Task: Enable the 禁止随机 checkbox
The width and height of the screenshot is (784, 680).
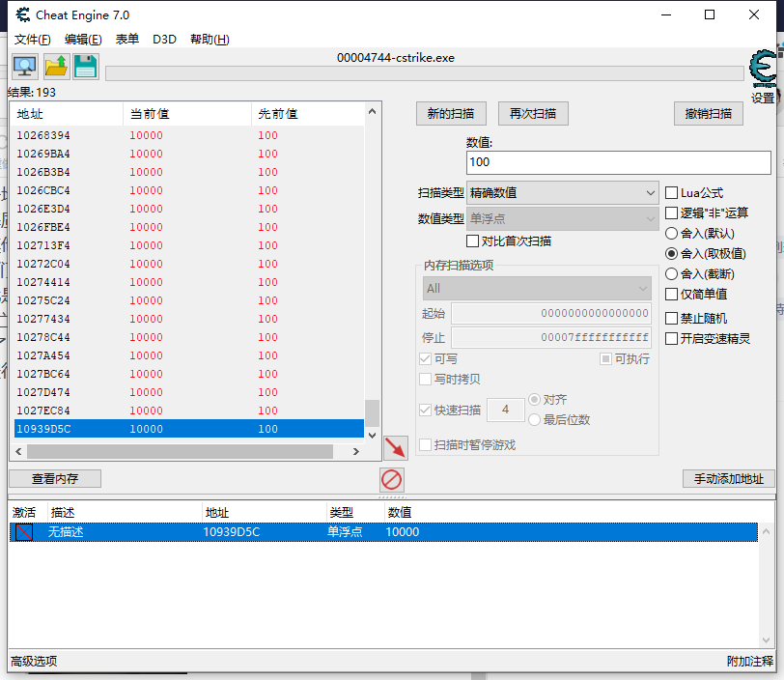Action: pyautogui.click(x=671, y=318)
